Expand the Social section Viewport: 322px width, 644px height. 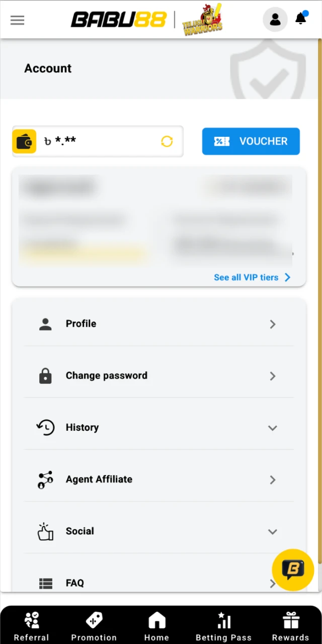click(272, 531)
